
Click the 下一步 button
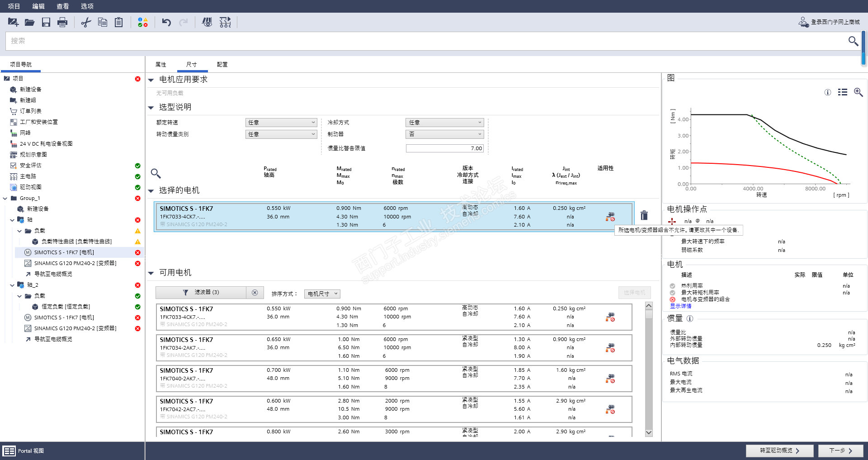841,451
